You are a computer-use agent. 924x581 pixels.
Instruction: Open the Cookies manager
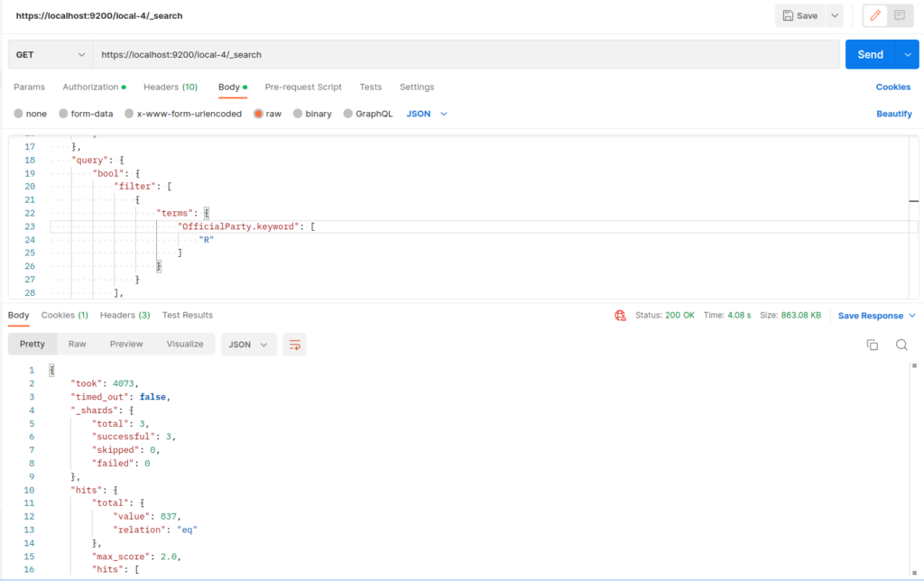click(892, 87)
